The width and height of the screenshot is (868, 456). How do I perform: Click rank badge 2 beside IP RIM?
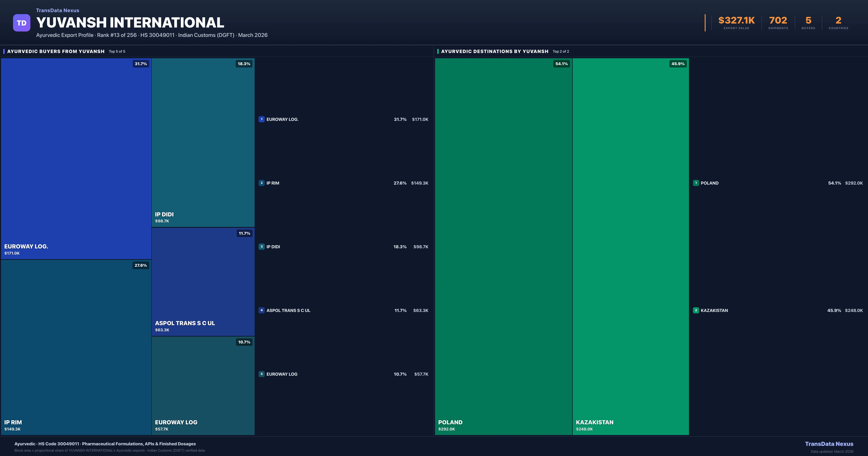coord(261,183)
